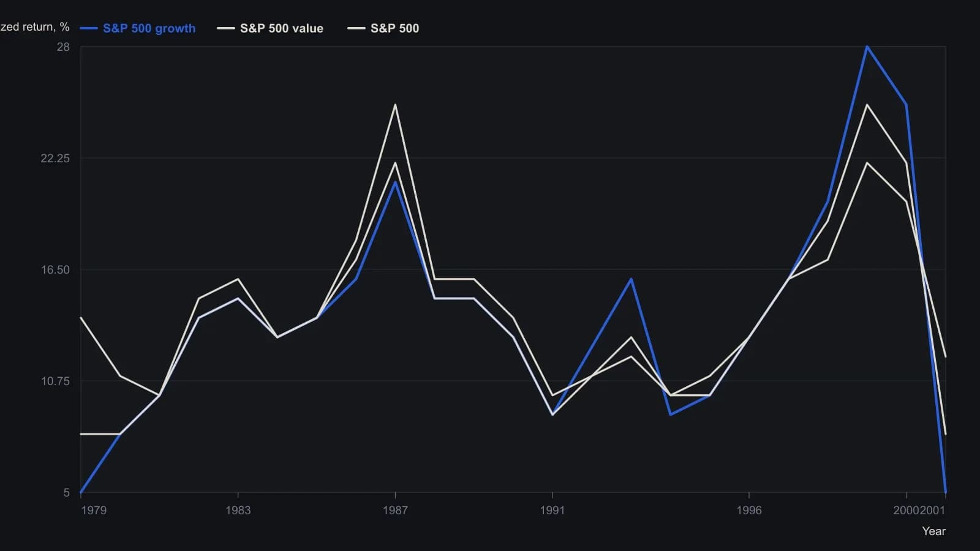
Task: Click the 1991 x-axis label
Action: (552, 511)
